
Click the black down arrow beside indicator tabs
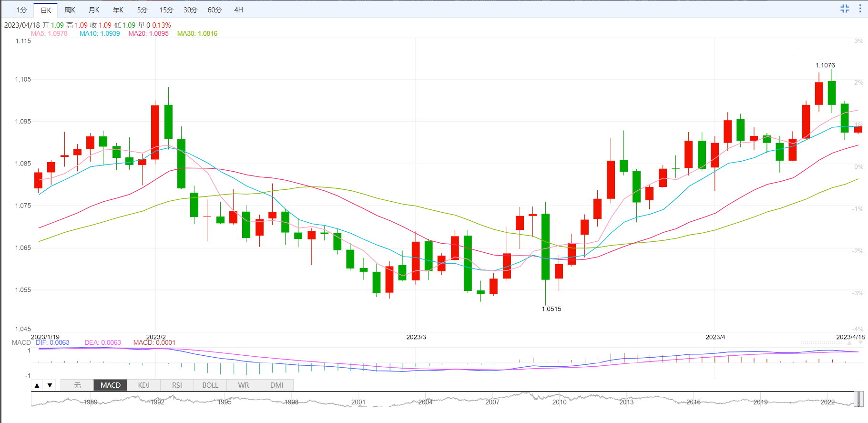(x=50, y=385)
